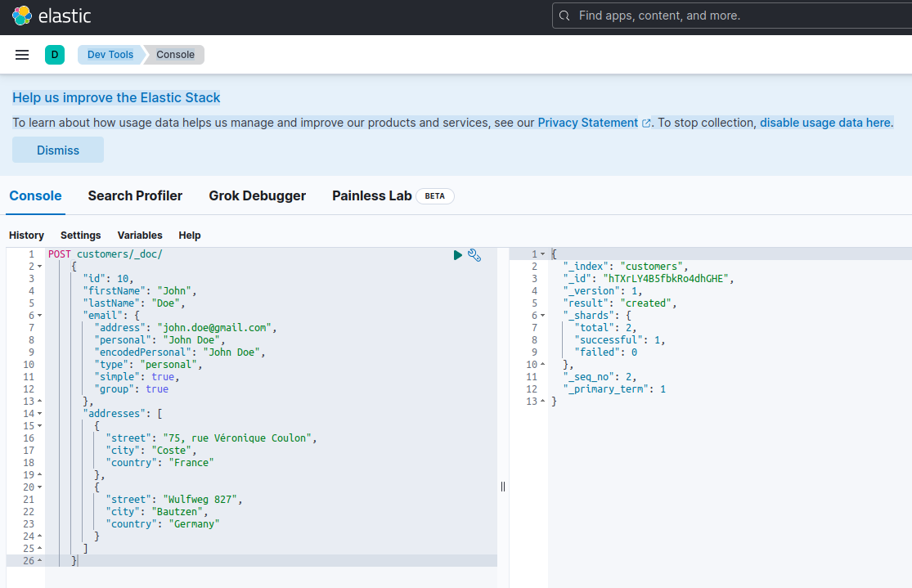Image resolution: width=912 pixels, height=588 pixels.
Task: Click the POST method keyword
Action: (60, 254)
